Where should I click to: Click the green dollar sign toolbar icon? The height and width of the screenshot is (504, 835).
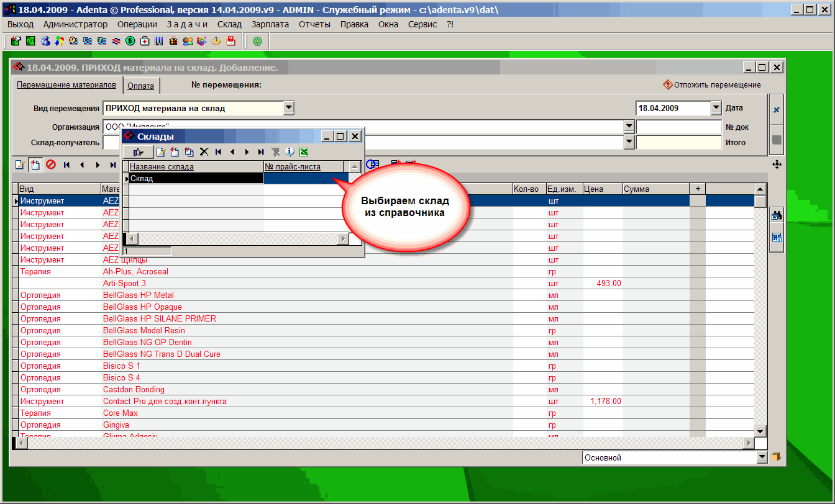pyautogui.click(x=130, y=41)
